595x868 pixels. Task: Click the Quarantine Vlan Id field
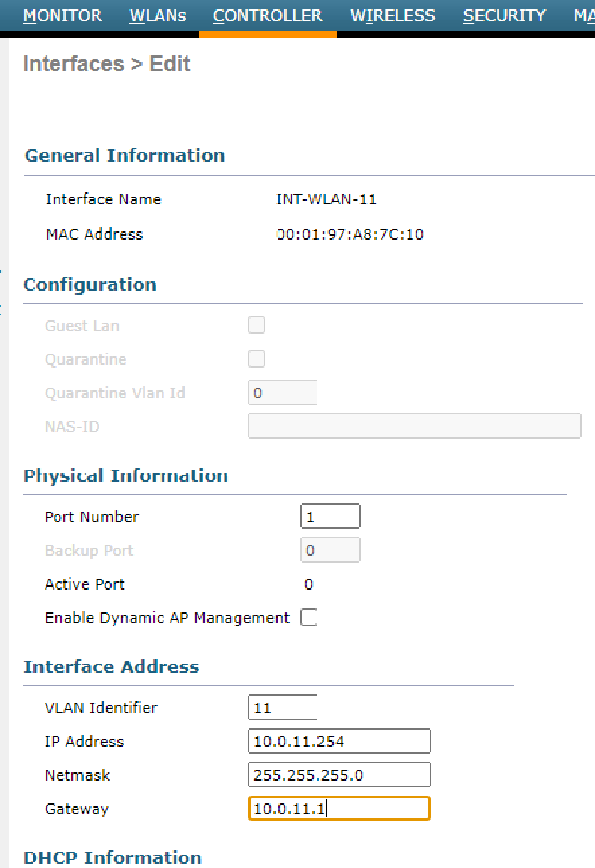click(282, 392)
